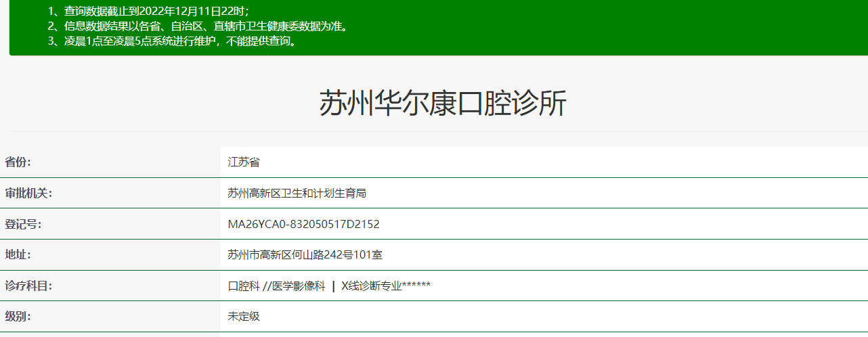This screenshot has height=337, width=868.
Task: Click notice about 卫生健康委数据为准
Action: (x=198, y=26)
